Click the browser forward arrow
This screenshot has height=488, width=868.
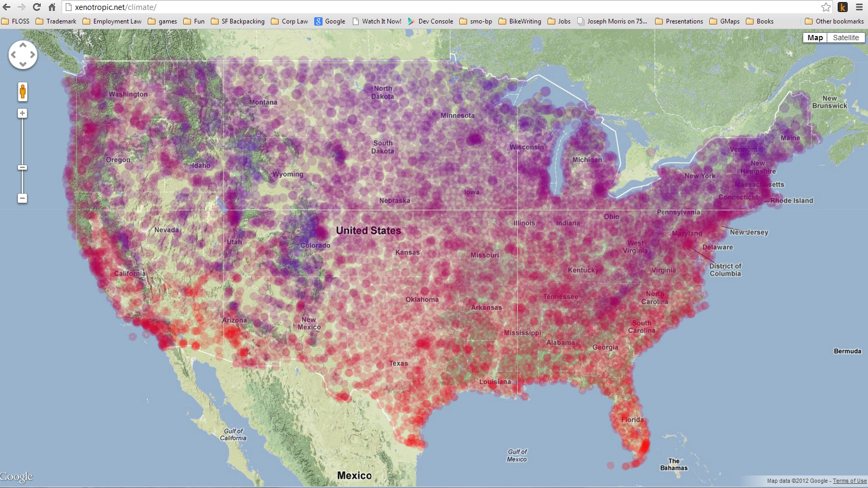coord(21,7)
